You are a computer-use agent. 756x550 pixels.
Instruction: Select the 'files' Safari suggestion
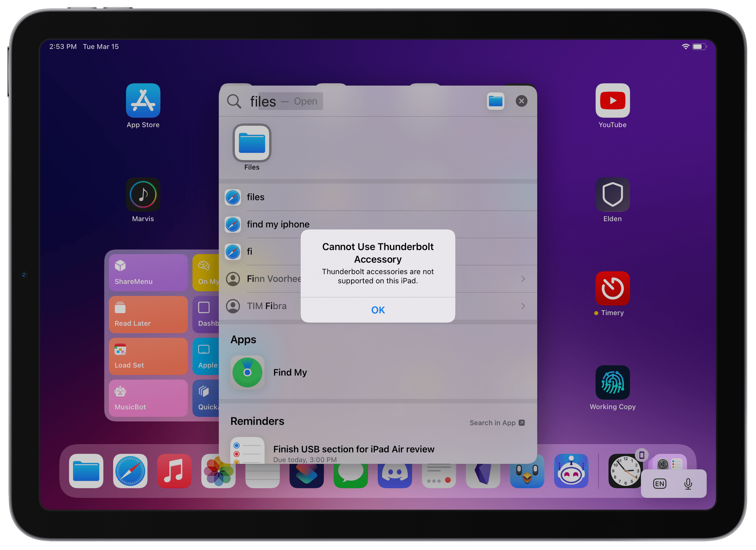pos(378,197)
